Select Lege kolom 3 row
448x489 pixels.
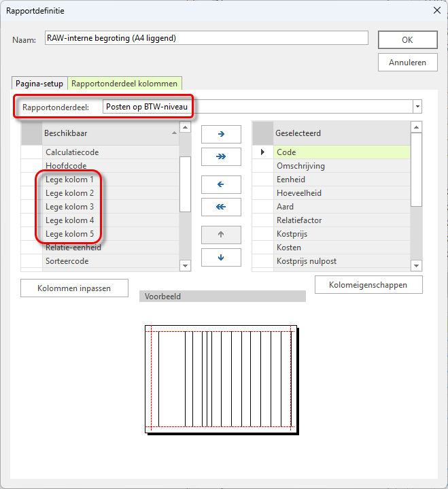click(111, 207)
